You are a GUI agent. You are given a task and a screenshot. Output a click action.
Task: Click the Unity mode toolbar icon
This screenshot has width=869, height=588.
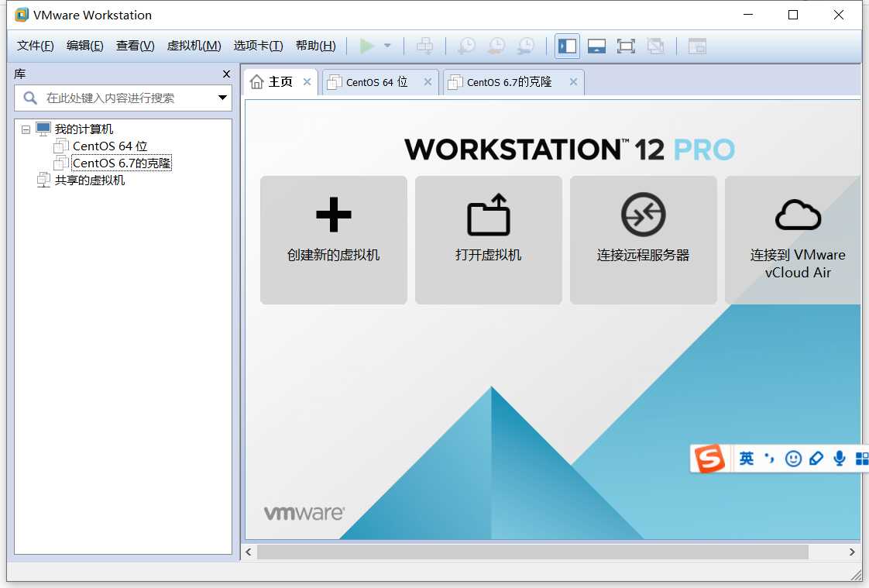656,46
